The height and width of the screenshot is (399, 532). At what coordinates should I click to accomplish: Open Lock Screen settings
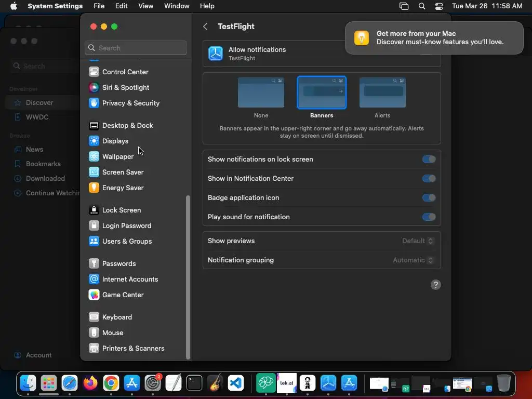[x=115, y=210]
